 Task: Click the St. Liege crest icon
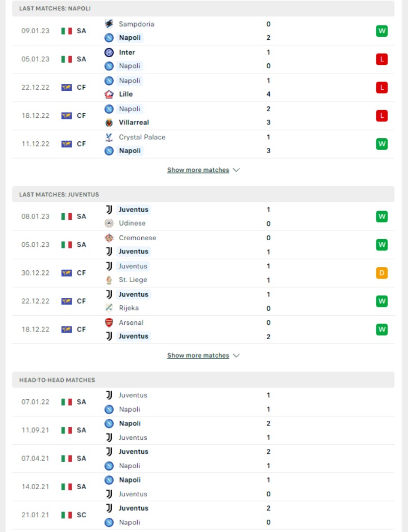pyautogui.click(x=109, y=280)
